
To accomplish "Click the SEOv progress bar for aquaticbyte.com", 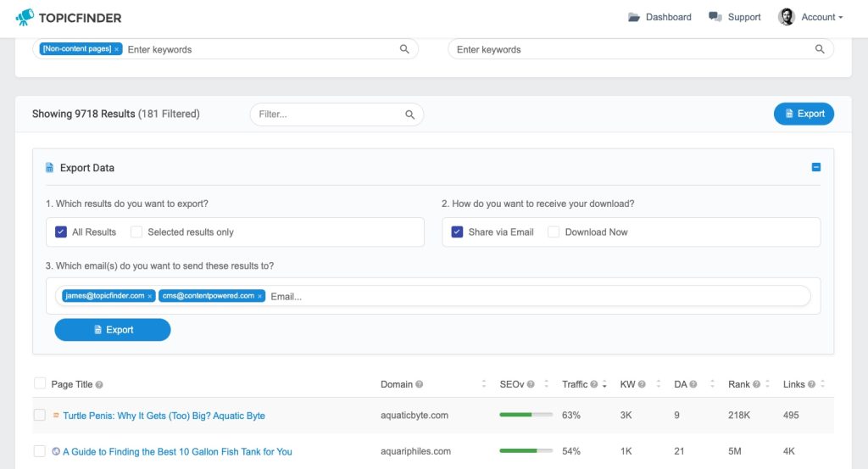I will [x=526, y=415].
